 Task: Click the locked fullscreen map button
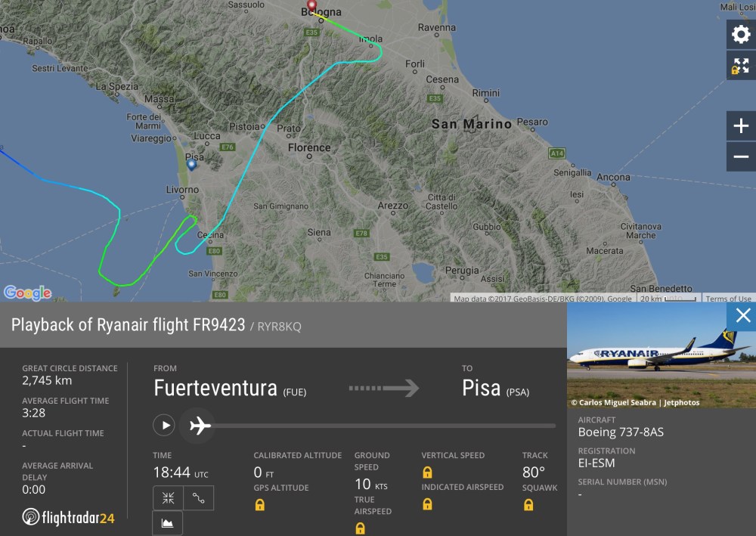tap(740, 66)
